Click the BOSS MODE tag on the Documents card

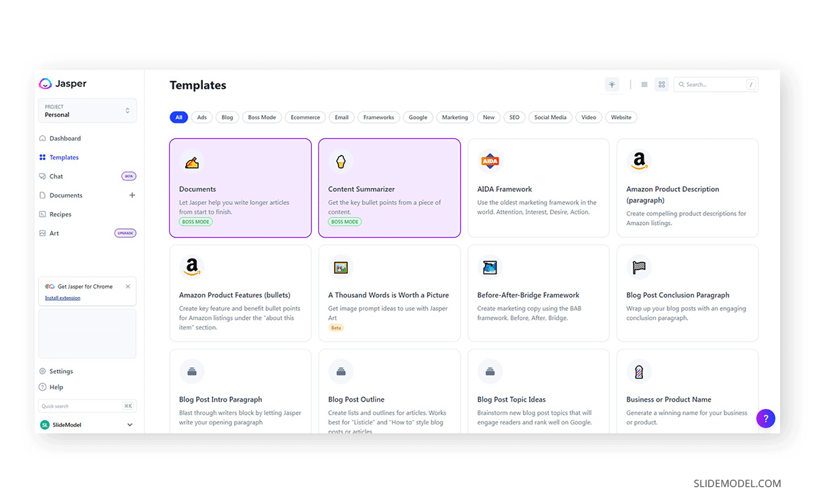pos(196,222)
